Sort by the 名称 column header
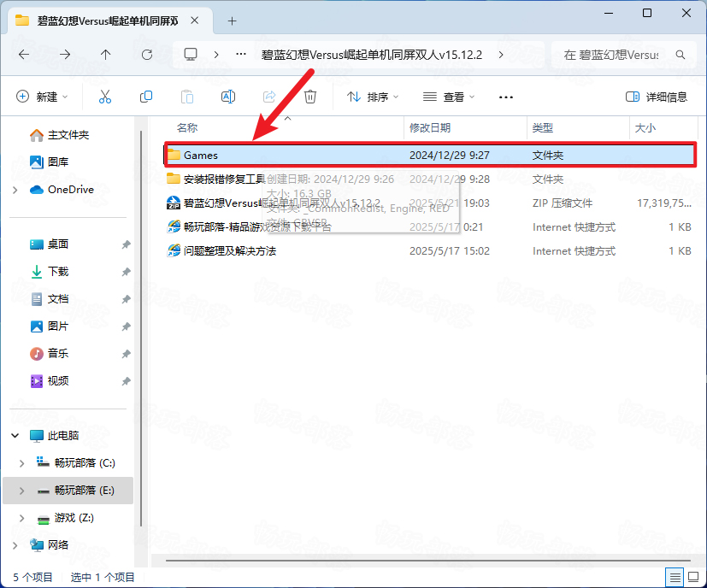 tap(186, 128)
